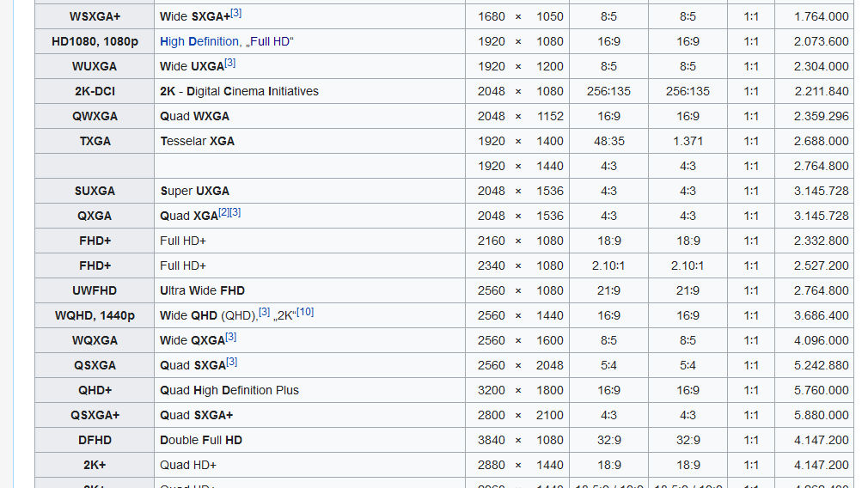
Task: Select pixel count 5.242.880
Action: pyautogui.click(x=821, y=365)
